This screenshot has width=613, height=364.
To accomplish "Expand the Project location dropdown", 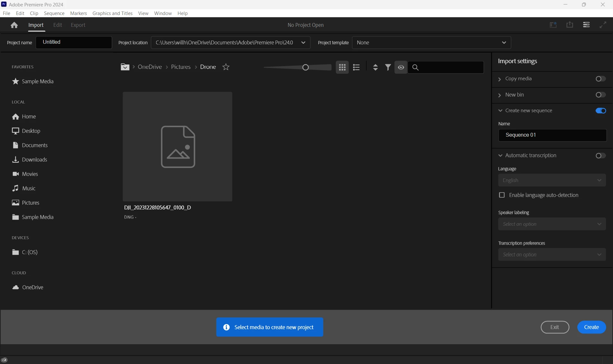I will coord(303,43).
